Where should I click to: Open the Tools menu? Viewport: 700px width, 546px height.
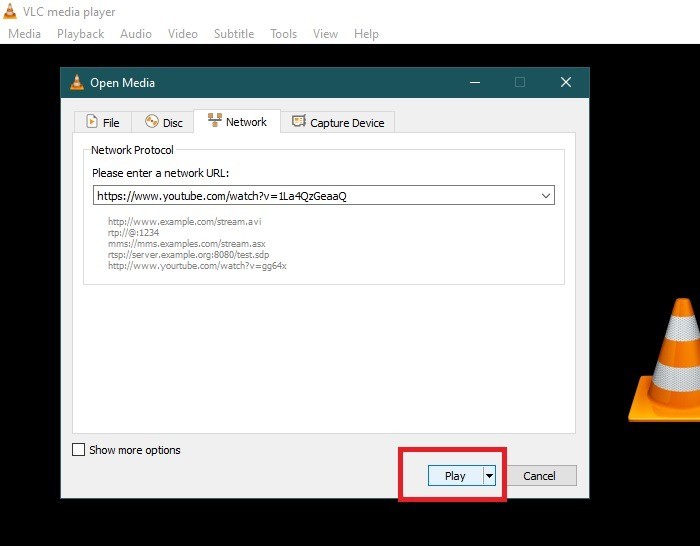click(283, 34)
